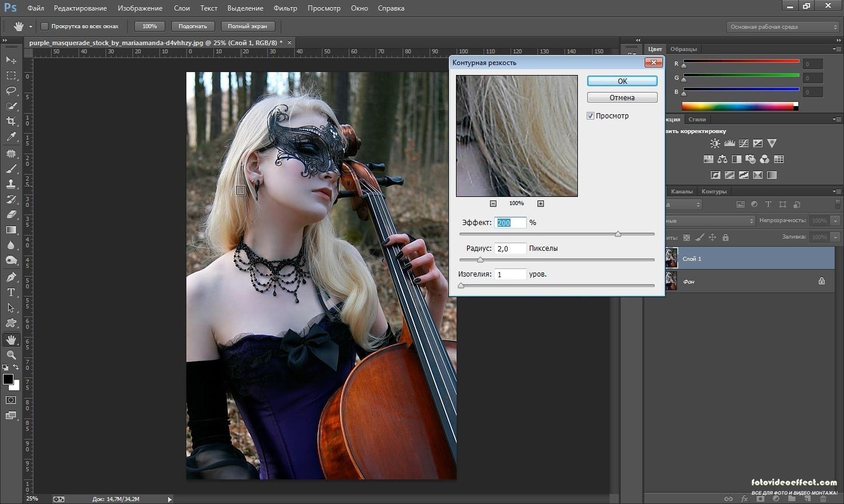Select the Lasso tool

11,91
